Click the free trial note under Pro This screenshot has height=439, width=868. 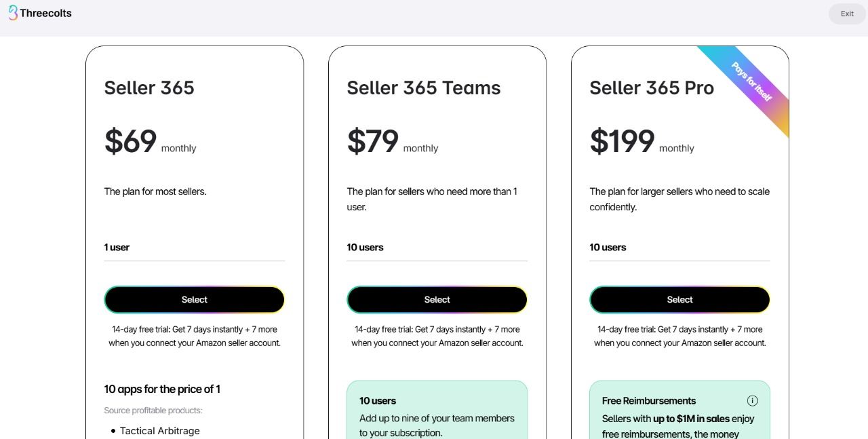pos(679,336)
